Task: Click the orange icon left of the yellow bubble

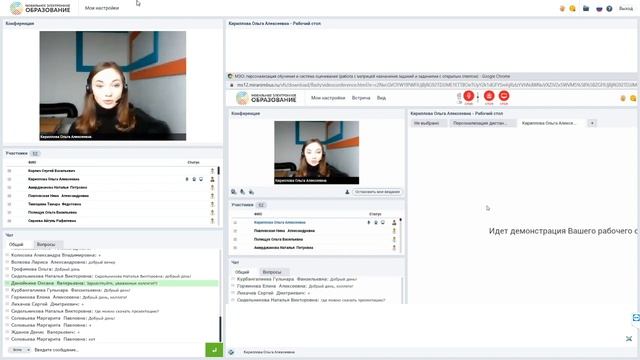Action: click(562, 9)
